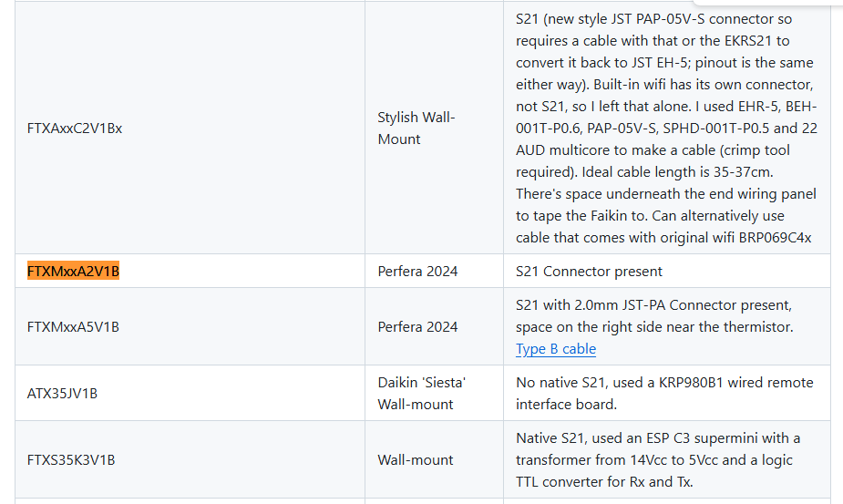The image size is (843, 504).
Task: Select "Perfera 2024" in the FTXMxxA2V1B row
Action: pyautogui.click(x=417, y=271)
